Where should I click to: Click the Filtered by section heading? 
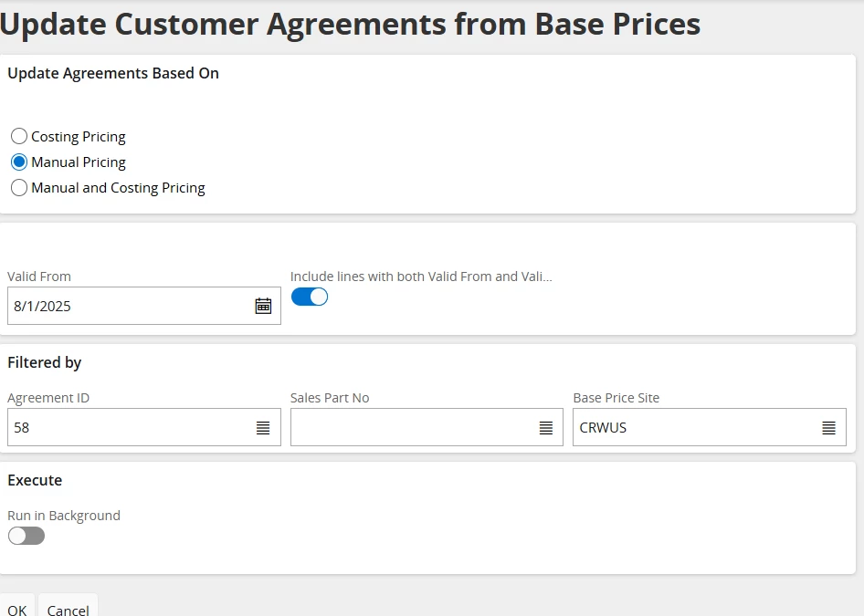45,362
